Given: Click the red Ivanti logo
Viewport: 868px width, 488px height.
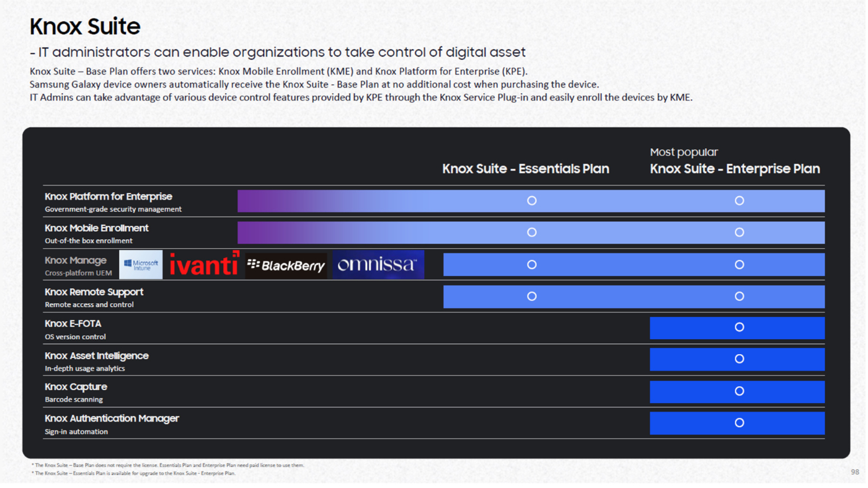Looking at the screenshot, I should pyautogui.click(x=204, y=265).
